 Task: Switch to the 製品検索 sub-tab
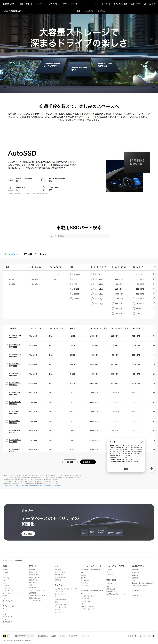point(101,11)
